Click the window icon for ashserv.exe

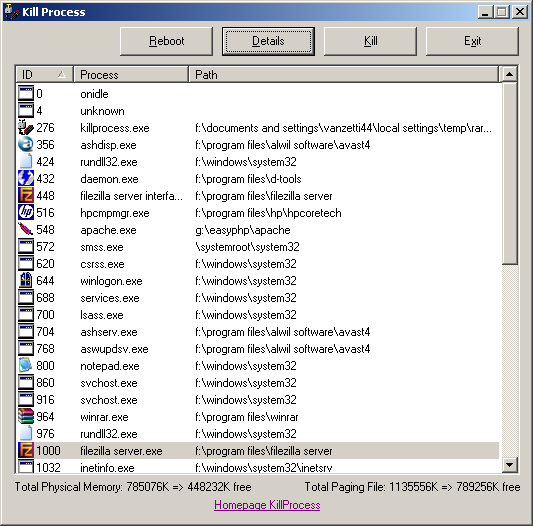click(x=26, y=332)
